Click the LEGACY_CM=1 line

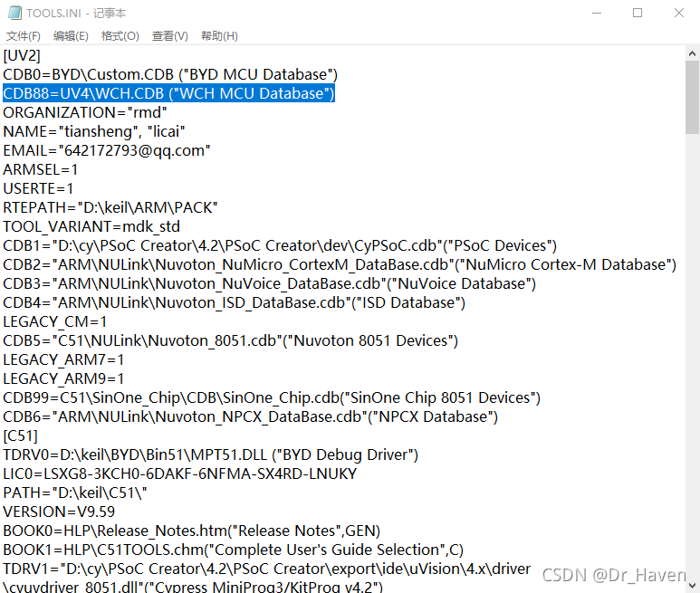pos(54,321)
